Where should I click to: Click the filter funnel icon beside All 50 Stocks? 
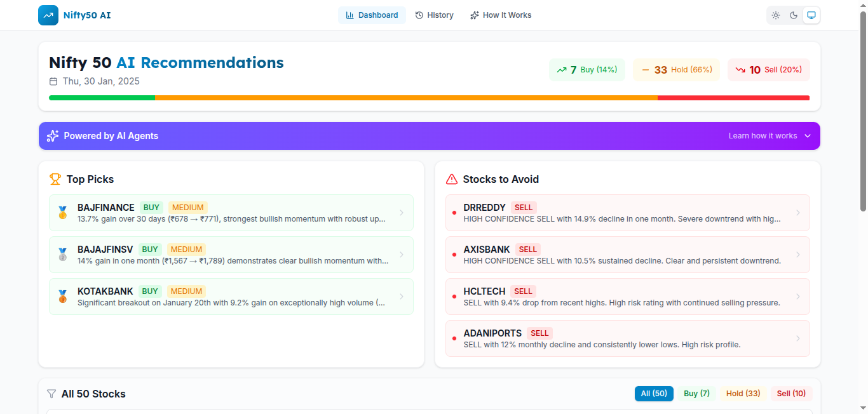click(51, 394)
